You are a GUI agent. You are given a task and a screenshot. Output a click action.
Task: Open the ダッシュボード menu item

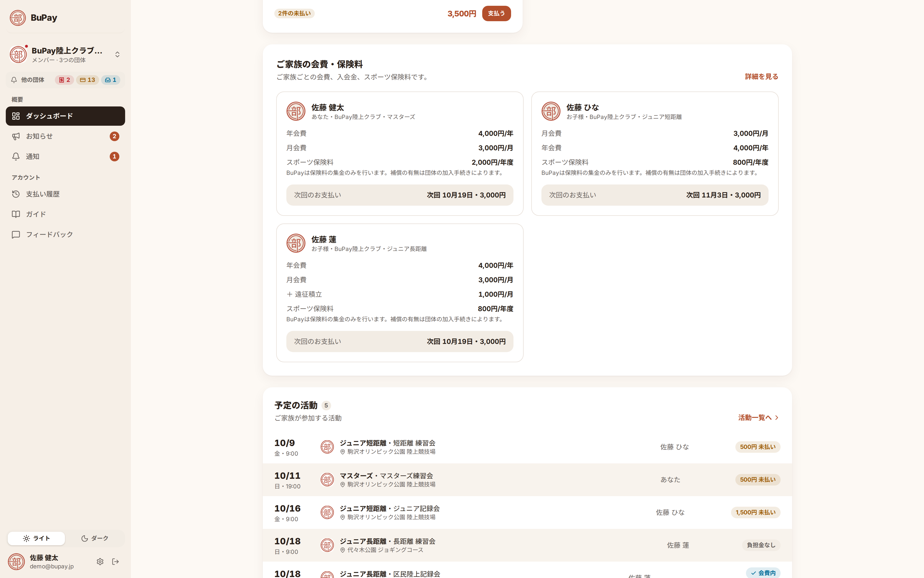[x=65, y=116]
